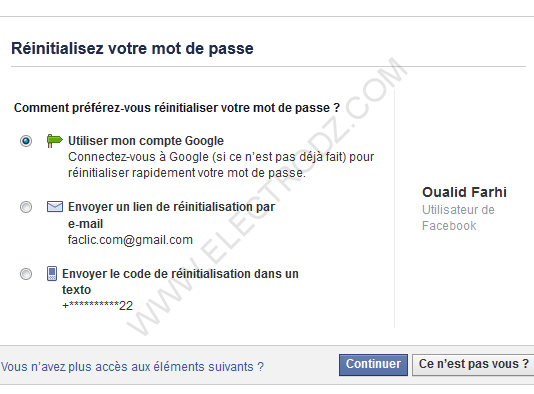Select the e-mail reset link radio button
Viewport: 534px width, 394px height.
pyautogui.click(x=26, y=207)
